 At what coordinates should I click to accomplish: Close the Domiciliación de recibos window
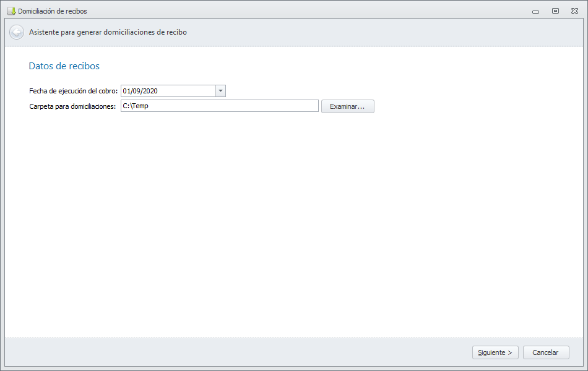coord(574,11)
